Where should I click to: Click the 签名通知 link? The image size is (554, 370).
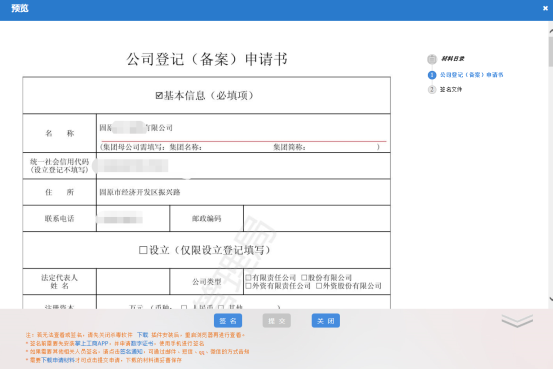tap(131, 352)
